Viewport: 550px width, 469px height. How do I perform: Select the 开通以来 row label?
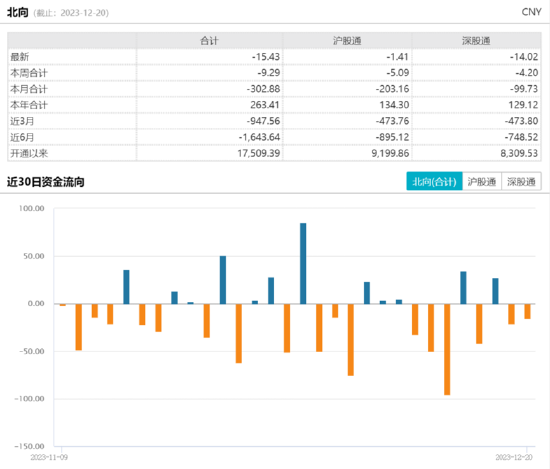click(29, 153)
